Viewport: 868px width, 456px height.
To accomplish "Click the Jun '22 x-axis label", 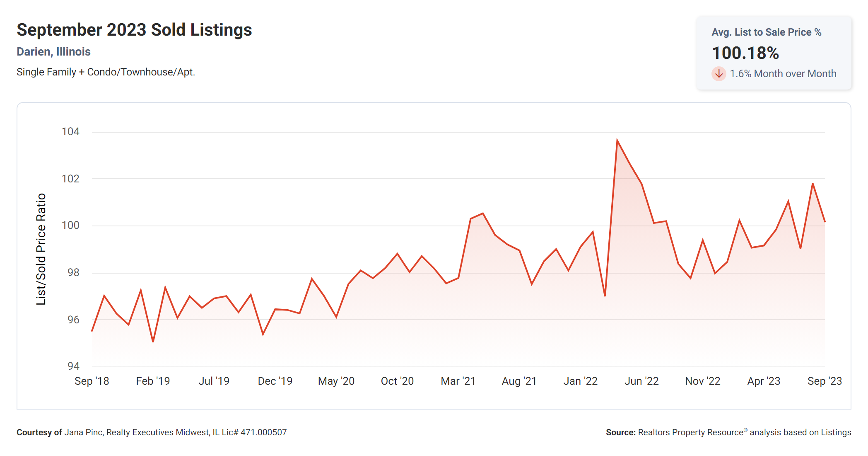I will pyautogui.click(x=641, y=381).
